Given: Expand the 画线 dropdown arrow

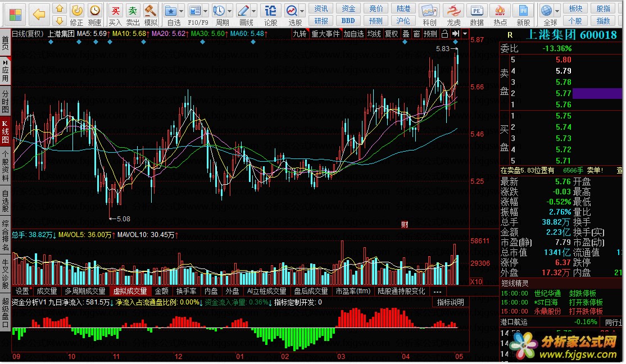Looking at the screenshot, I should (254, 11).
